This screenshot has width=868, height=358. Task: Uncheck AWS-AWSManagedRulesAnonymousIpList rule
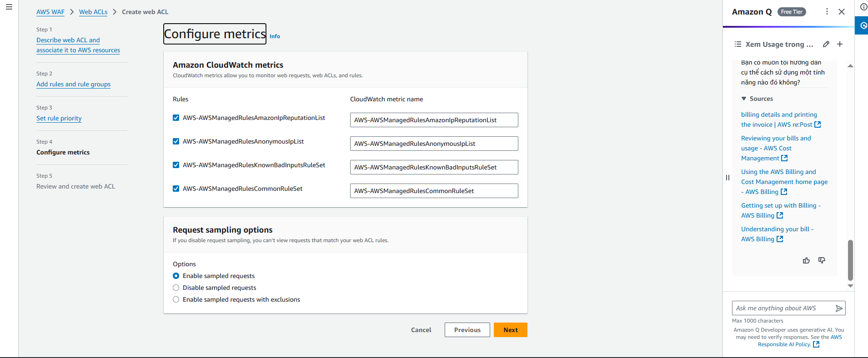[x=176, y=141]
